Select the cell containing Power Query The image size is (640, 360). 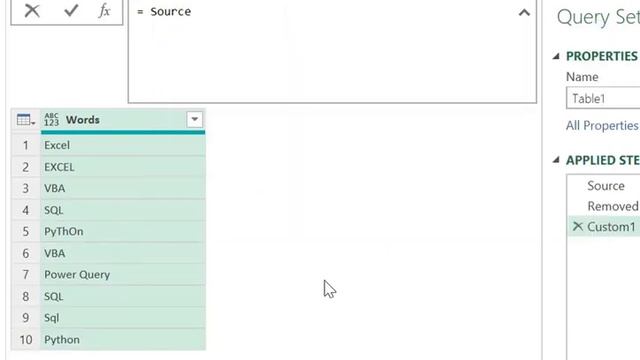pos(123,275)
